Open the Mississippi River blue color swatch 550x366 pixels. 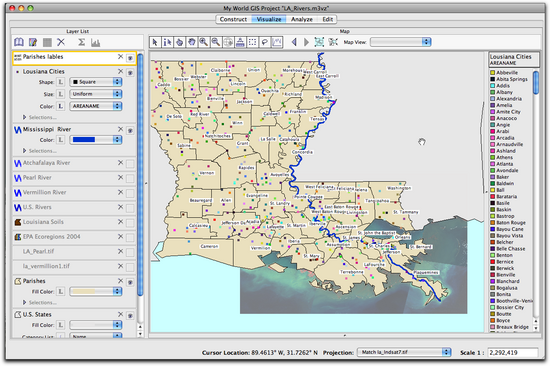[96, 140]
